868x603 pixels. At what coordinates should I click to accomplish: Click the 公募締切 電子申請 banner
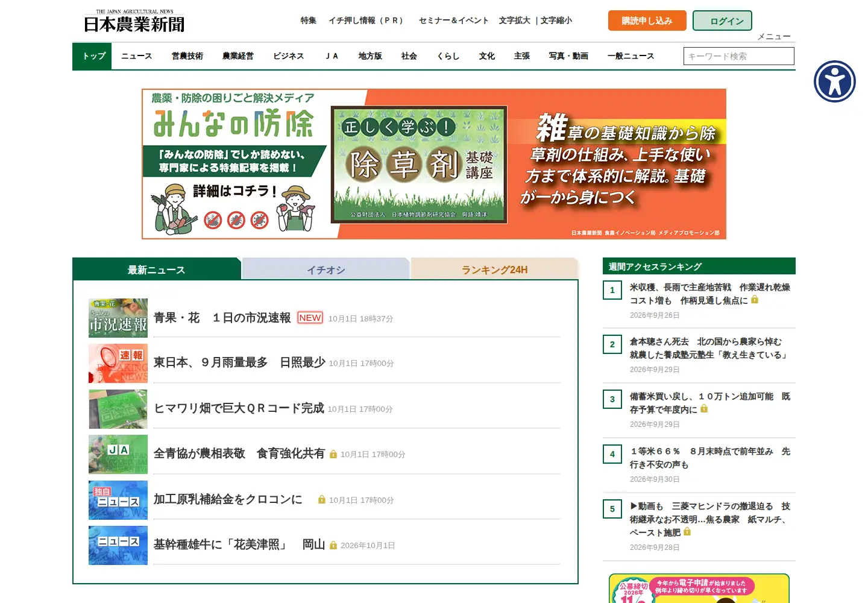699,589
